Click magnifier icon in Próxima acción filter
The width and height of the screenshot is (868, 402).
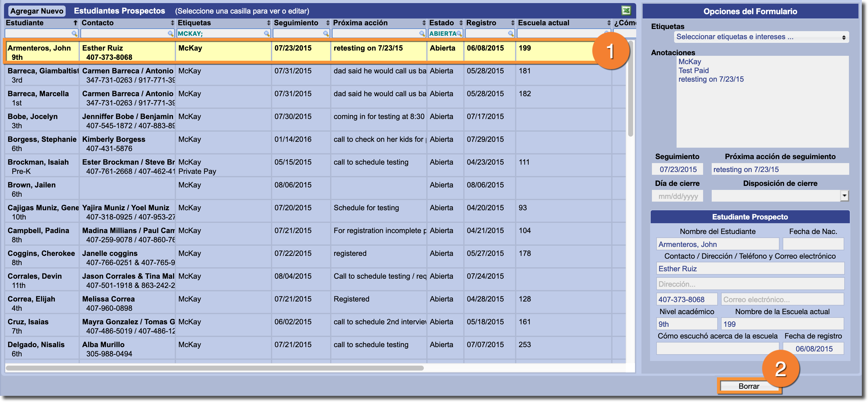pos(422,33)
